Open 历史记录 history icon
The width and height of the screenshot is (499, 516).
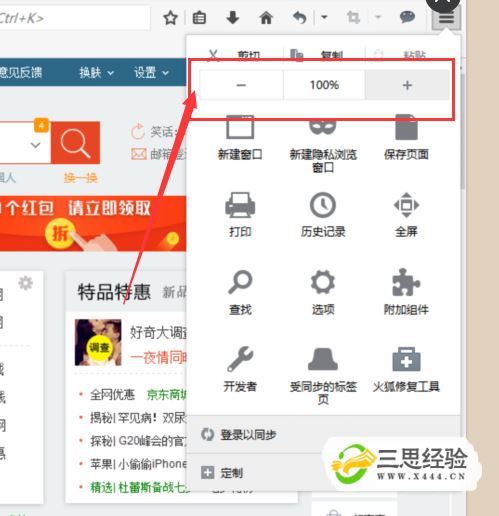pyautogui.click(x=323, y=214)
